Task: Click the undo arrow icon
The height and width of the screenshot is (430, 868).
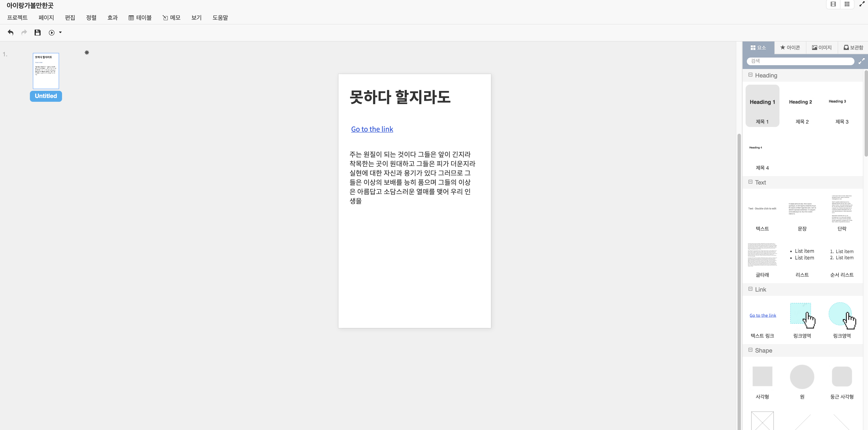Action: click(10, 33)
